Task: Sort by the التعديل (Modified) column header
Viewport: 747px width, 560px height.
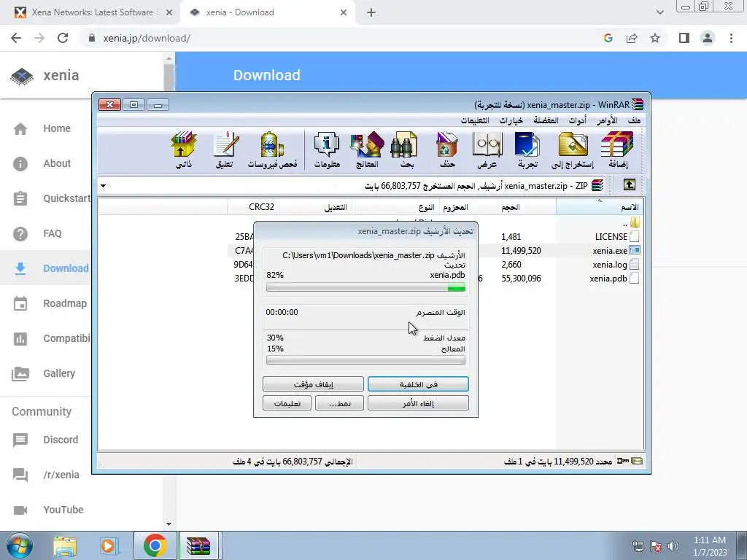Action: click(315, 207)
